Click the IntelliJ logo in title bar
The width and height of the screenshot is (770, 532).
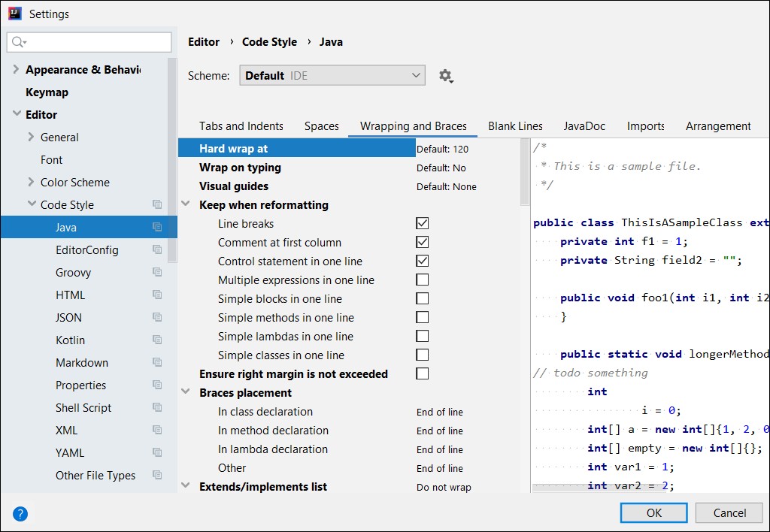tap(15, 14)
